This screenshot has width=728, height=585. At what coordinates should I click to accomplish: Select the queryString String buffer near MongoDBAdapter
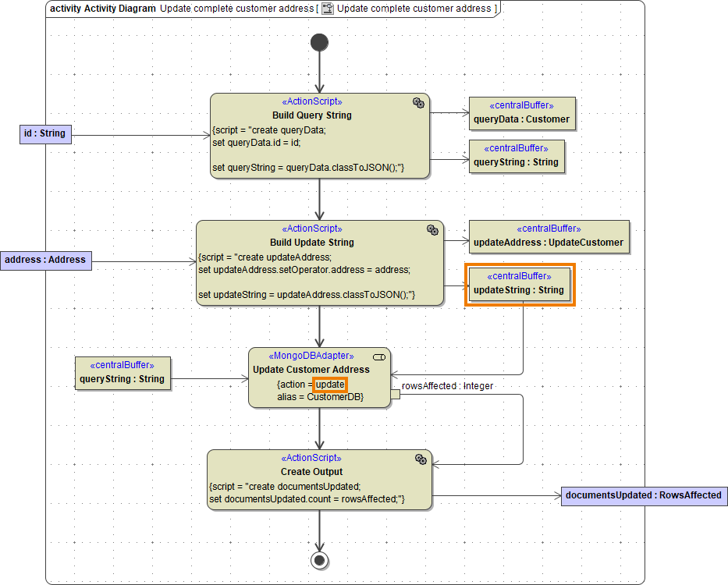[x=123, y=374]
